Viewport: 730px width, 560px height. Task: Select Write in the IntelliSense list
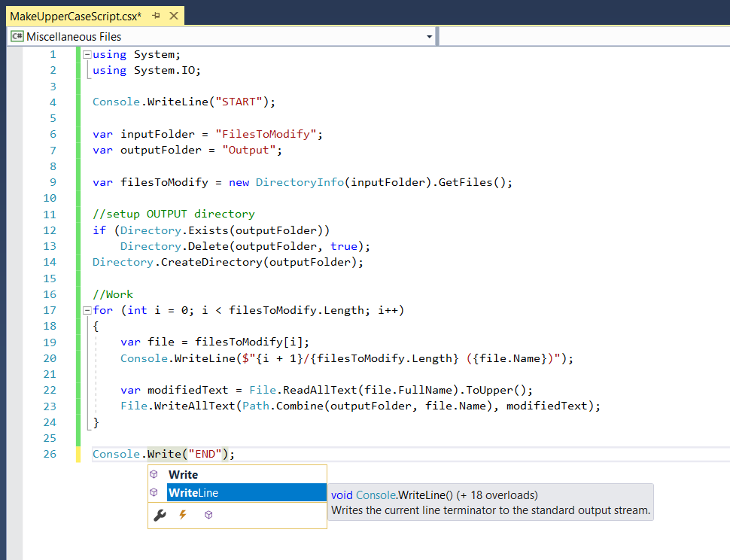pyautogui.click(x=237, y=474)
